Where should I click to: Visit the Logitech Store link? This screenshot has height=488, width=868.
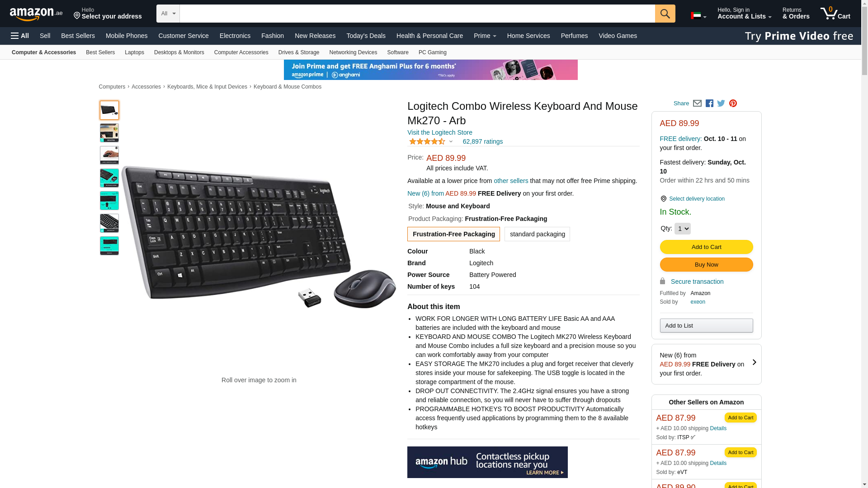click(439, 132)
